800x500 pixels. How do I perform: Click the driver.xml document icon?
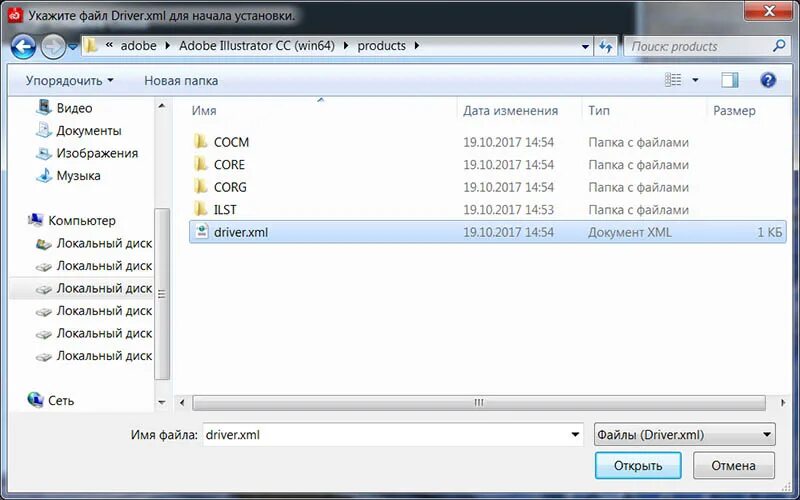click(202, 232)
